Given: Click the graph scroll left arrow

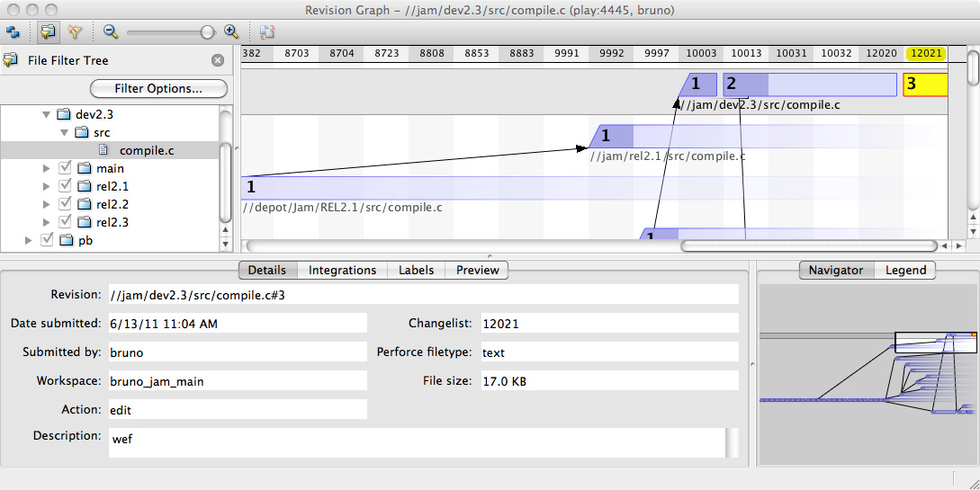Looking at the screenshot, I should 945,246.
